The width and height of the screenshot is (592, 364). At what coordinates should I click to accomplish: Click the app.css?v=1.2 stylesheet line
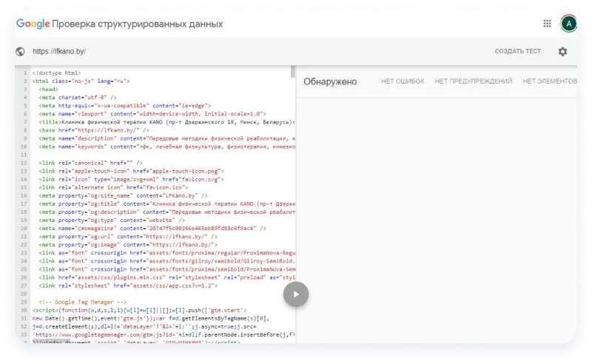point(128,286)
